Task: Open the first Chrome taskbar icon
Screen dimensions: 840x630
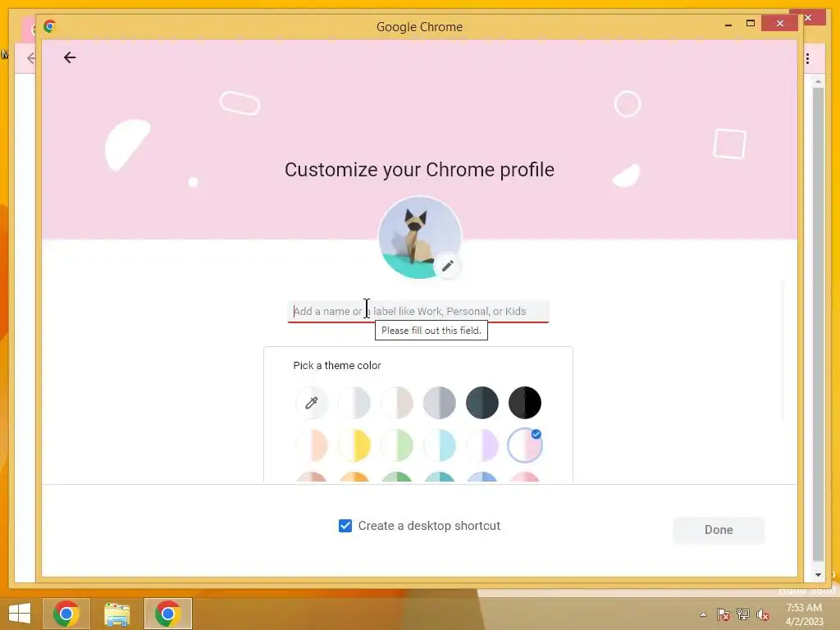Action: [66, 614]
